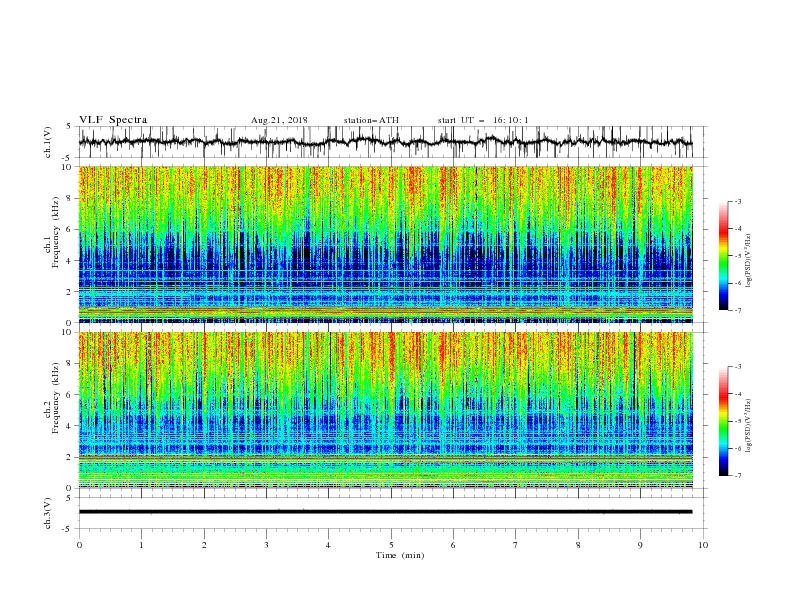Click the "VLF Spectra" title text
Screen dimensions: 792x612
pos(113,120)
